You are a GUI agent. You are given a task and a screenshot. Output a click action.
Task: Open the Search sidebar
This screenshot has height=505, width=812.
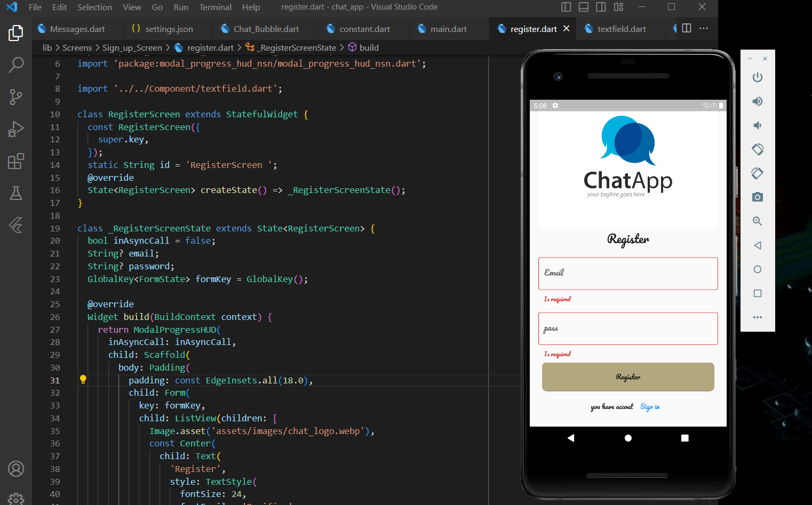(x=16, y=65)
